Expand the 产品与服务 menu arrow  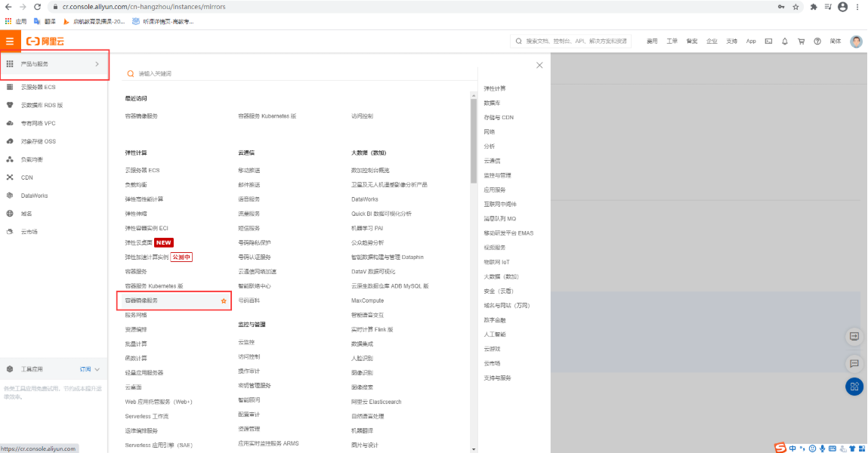pyautogui.click(x=97, y=64)
